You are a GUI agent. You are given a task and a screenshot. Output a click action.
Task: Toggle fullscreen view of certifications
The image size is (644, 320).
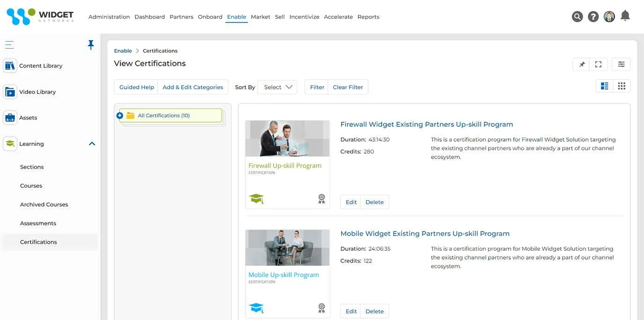pos(598,64)
